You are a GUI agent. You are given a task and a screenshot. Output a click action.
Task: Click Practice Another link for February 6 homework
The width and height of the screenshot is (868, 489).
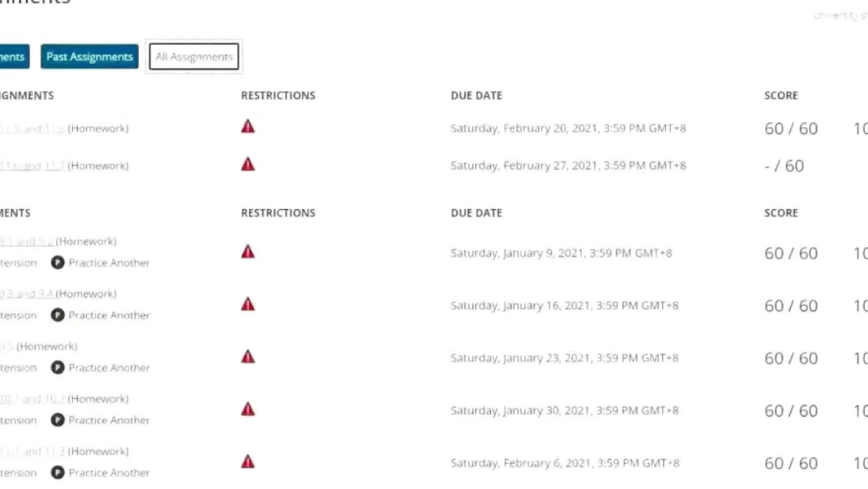click(x=109, y=473)
